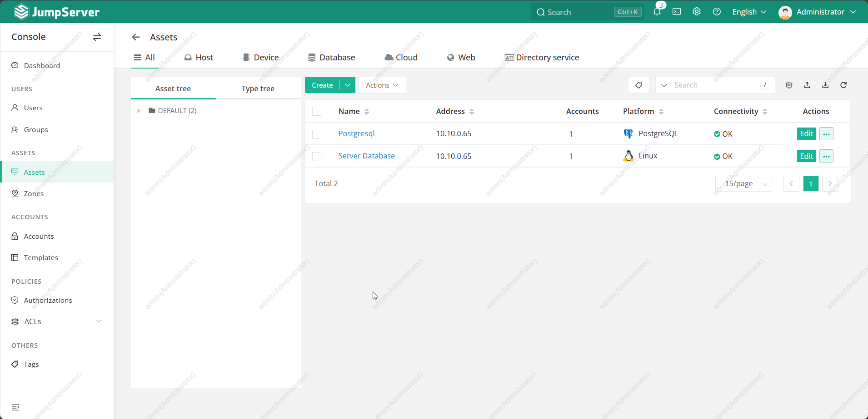Click the help question mark icon
The width and height of the screenshot is (868, 419).
[x=717, y=12]
